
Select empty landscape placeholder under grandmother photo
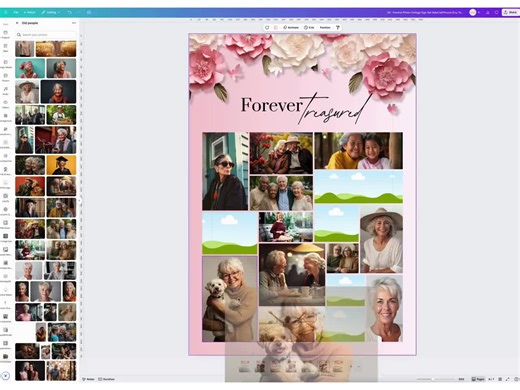pos(358,187)
